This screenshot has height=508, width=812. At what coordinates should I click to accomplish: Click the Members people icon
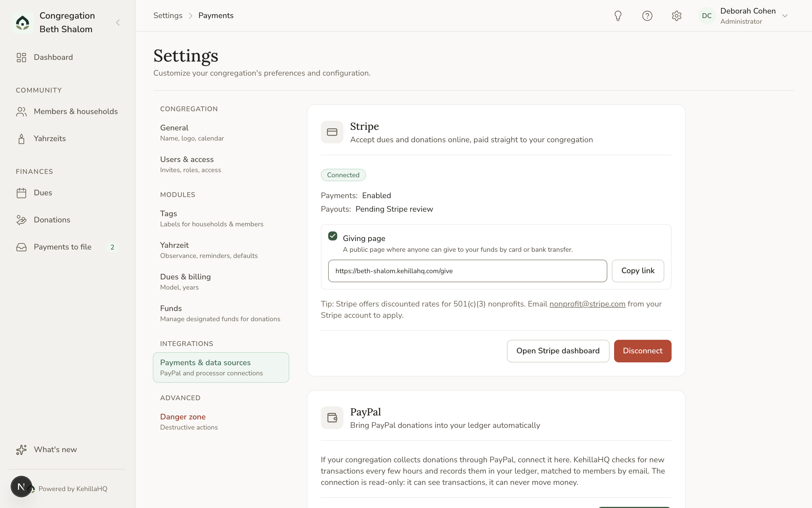(x=21, y=111)
